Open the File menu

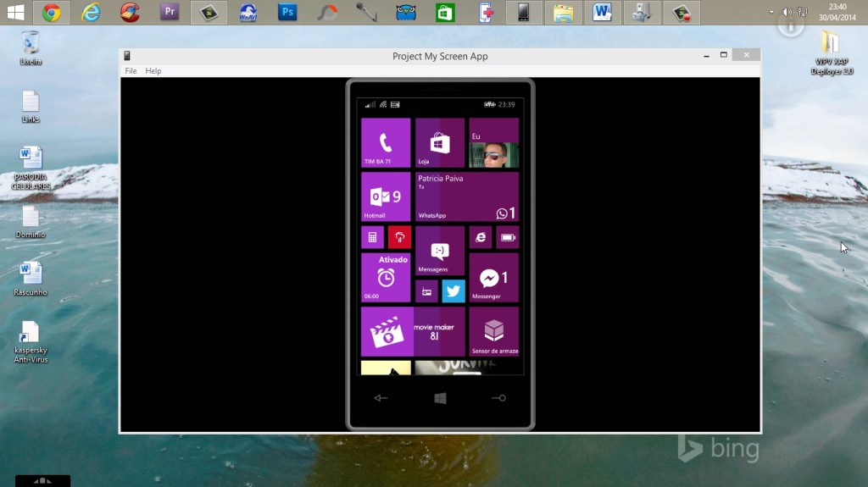[131, 71]
